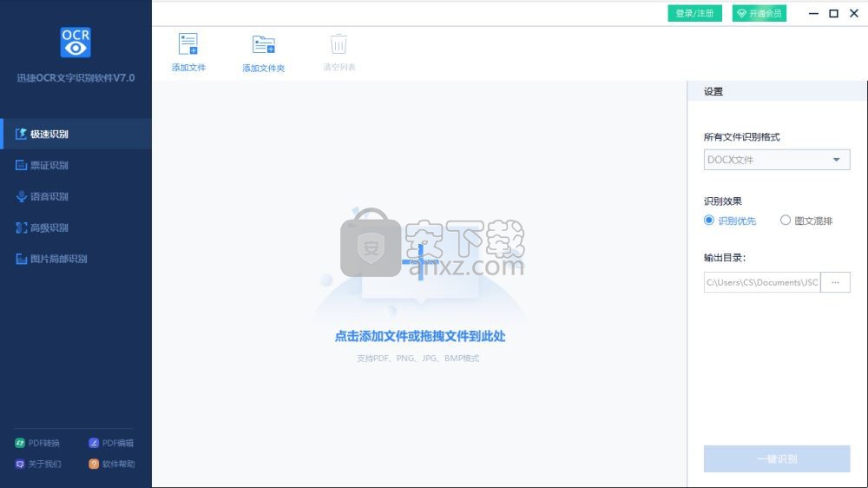Close the OCR application window
The height and width of the screenshot is (488, 868).
[853, 13]
